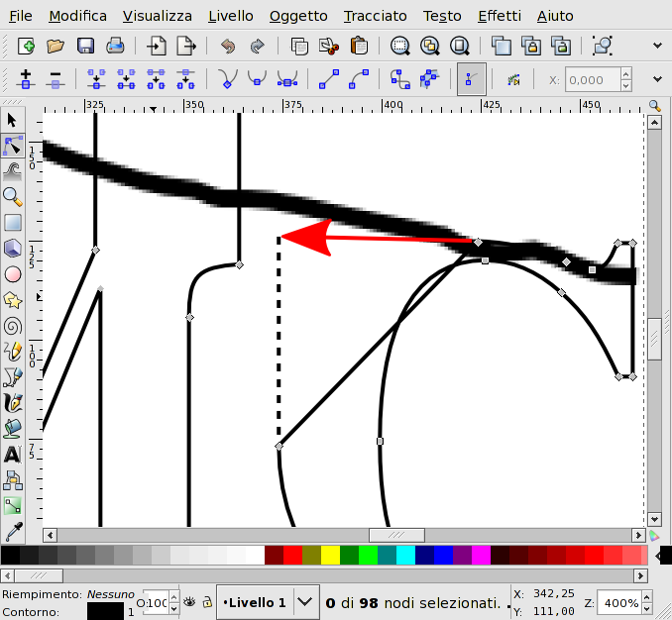Viewport: 672px width, 620px height.
Task: Import a file into the document
Action: (x=157, y=46)
